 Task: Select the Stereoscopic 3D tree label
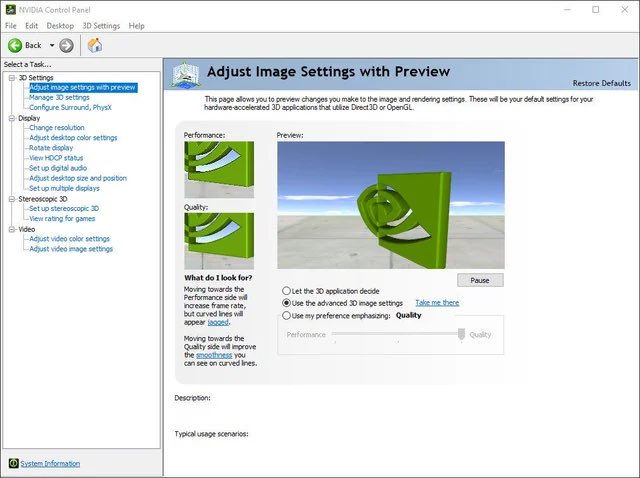tap(43, 199)
